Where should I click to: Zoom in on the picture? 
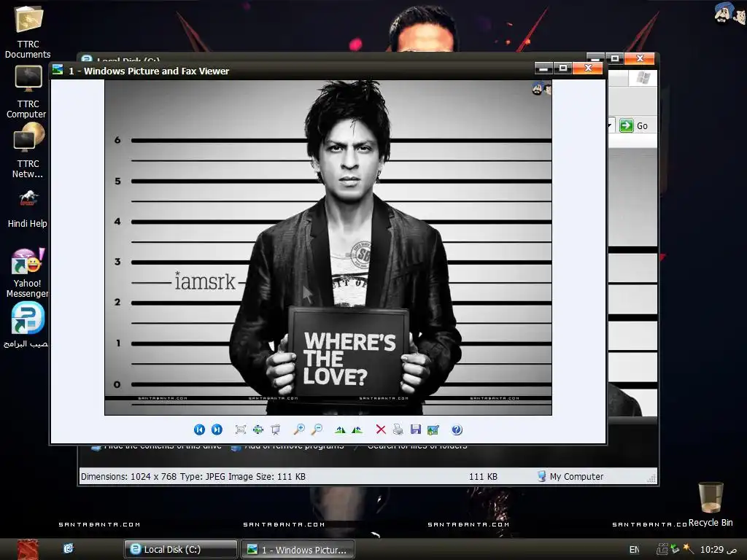pos(299,429)
